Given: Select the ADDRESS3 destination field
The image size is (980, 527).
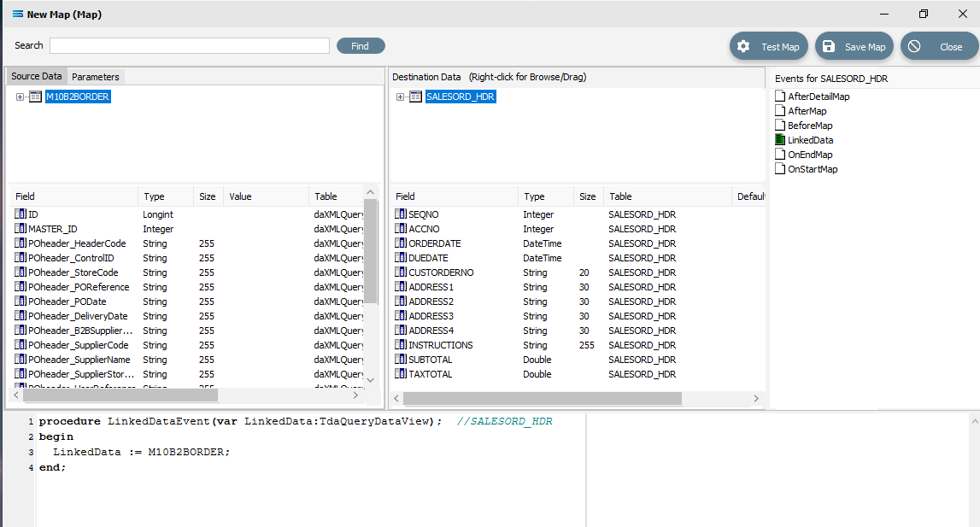Looking at the screenshot, I should pos(431,316).
